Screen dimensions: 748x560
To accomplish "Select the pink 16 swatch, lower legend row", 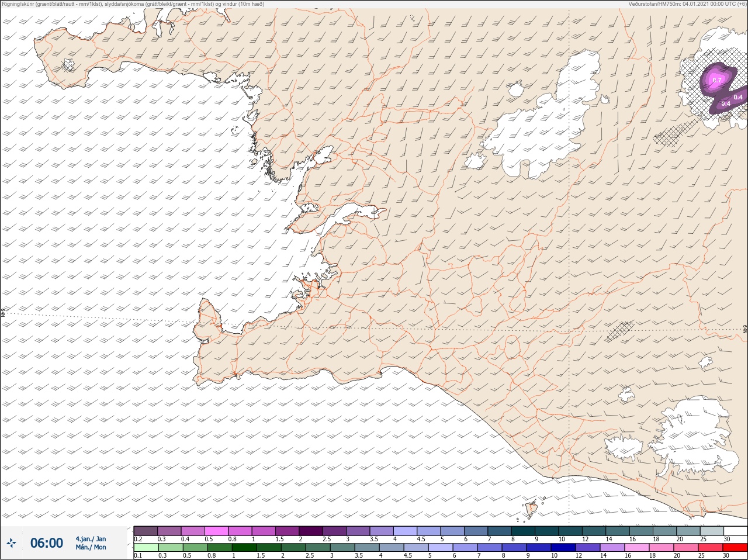I will pyautogui.click(x=636, y=548).
